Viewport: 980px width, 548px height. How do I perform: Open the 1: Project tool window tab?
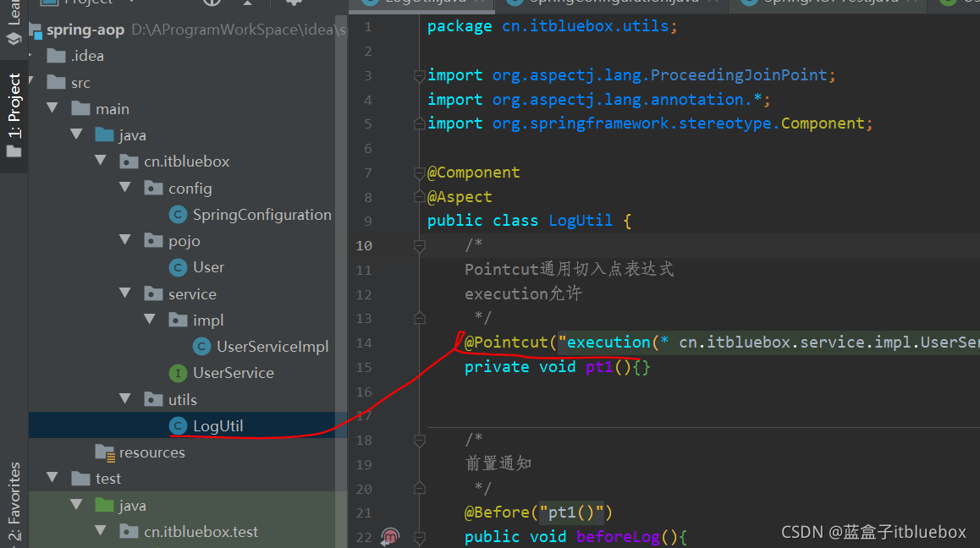pos(14,116)
